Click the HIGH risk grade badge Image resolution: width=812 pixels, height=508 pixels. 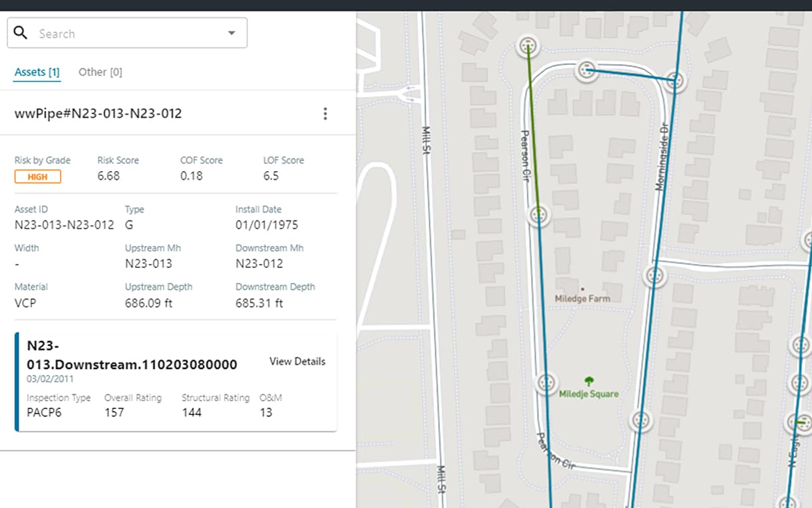pos(38,177)
